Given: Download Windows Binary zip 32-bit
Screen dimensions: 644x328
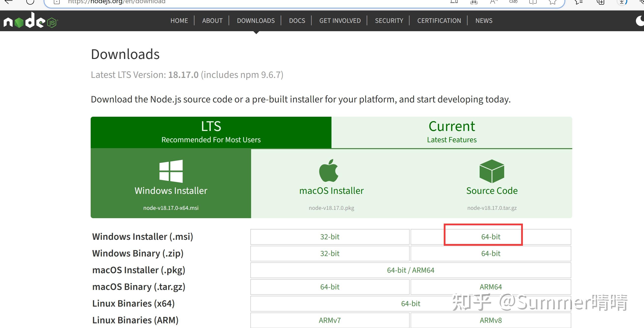Looking at the screenshot, I should (x=330, y=254).
